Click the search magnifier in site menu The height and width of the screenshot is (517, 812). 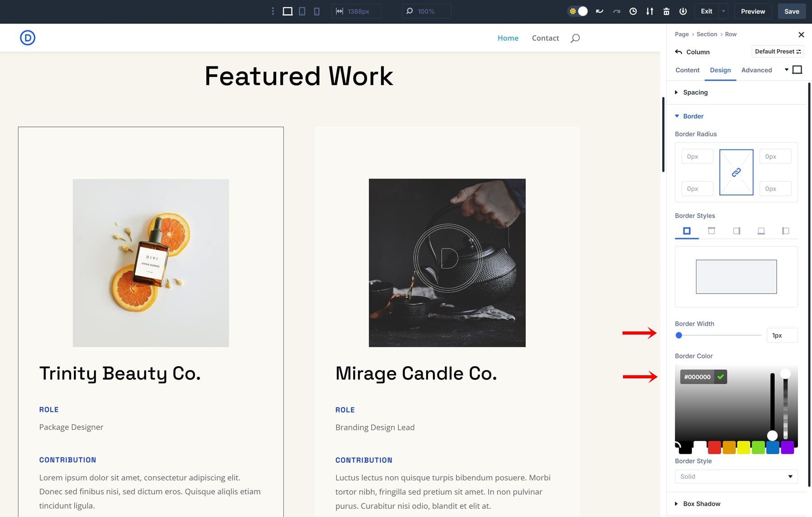pos(575,38)
